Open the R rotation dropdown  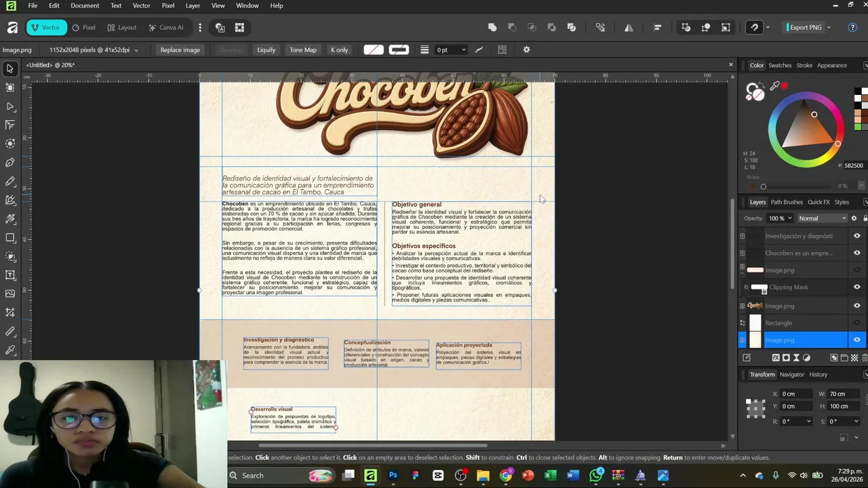(808, 422)
